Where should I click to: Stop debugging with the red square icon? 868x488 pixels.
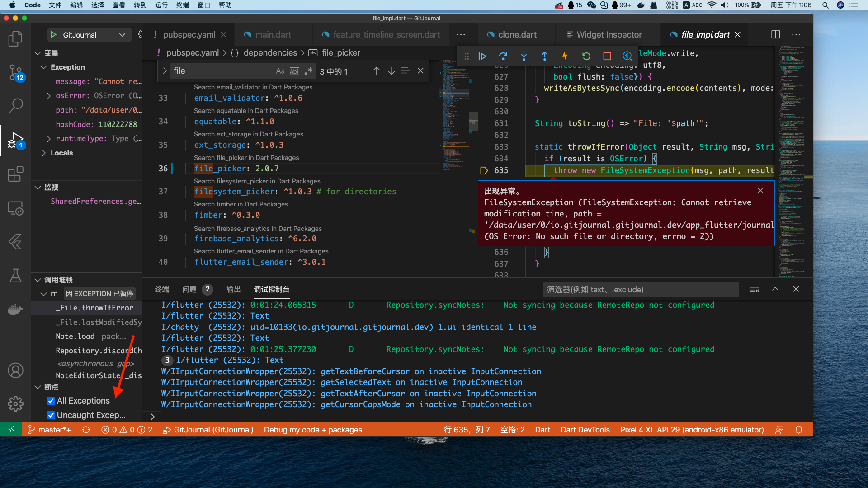(607, 56)
